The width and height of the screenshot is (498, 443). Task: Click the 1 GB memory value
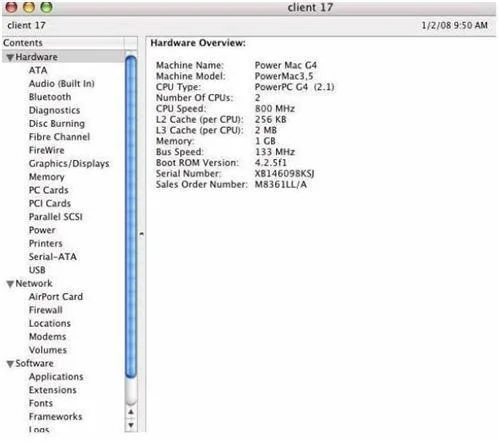click(265, 141)
